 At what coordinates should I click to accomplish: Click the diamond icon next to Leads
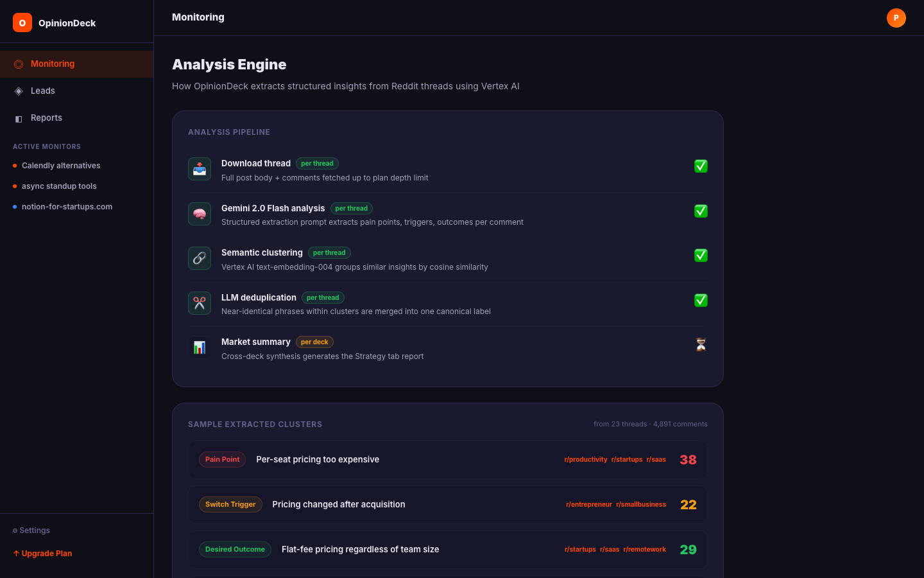(x=19, y=91)
